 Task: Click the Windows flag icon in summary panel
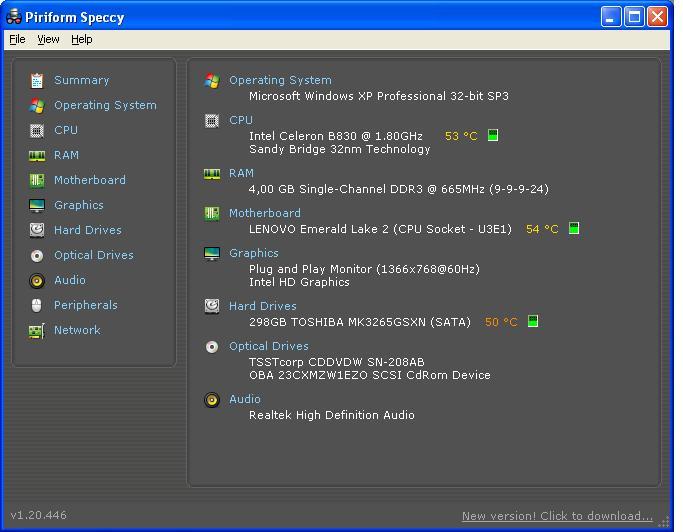212,81
